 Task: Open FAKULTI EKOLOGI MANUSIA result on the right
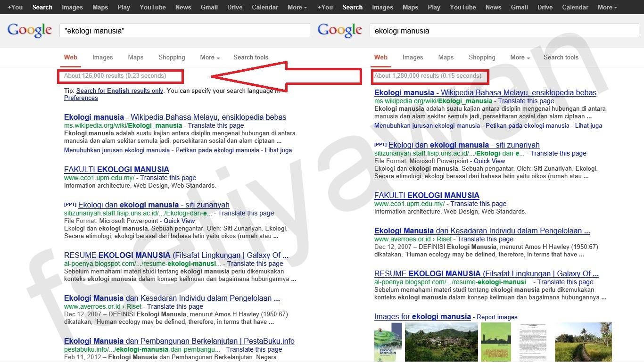click(427, 195)
